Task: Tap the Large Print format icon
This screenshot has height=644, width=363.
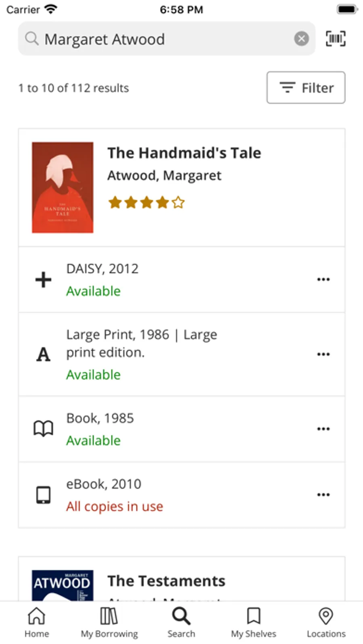Action: click(43, 355)
